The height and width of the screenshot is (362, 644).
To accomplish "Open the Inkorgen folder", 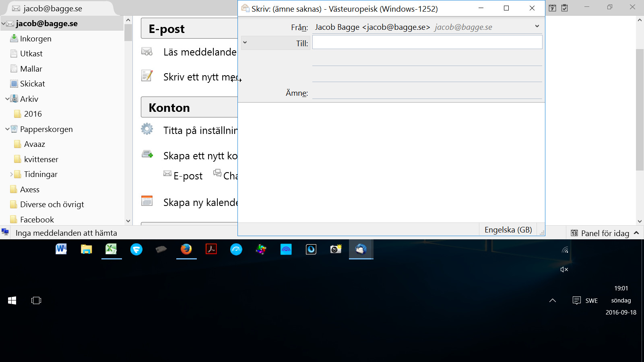I will 35,39.
